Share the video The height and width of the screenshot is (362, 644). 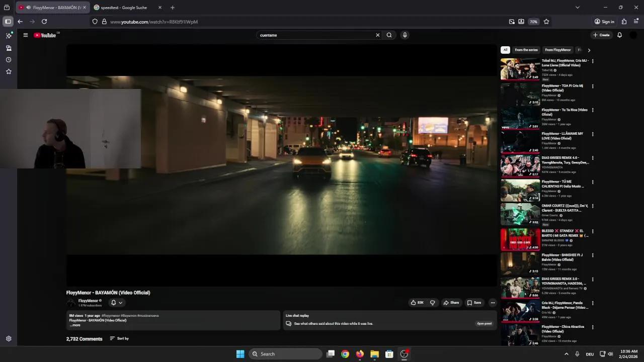tap(451, 303)
